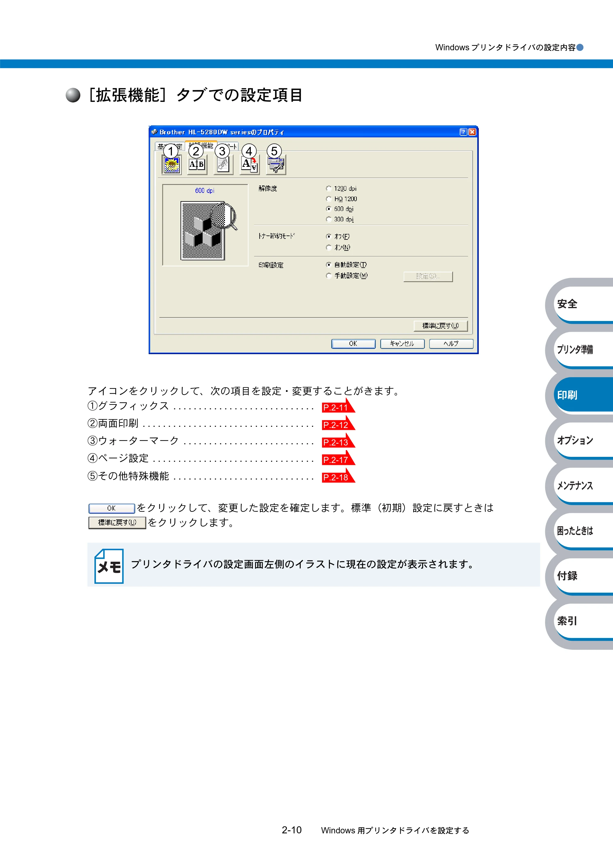613x868 pixels.
Task: Select the Page Setting icon
Action: pos(249,165)
